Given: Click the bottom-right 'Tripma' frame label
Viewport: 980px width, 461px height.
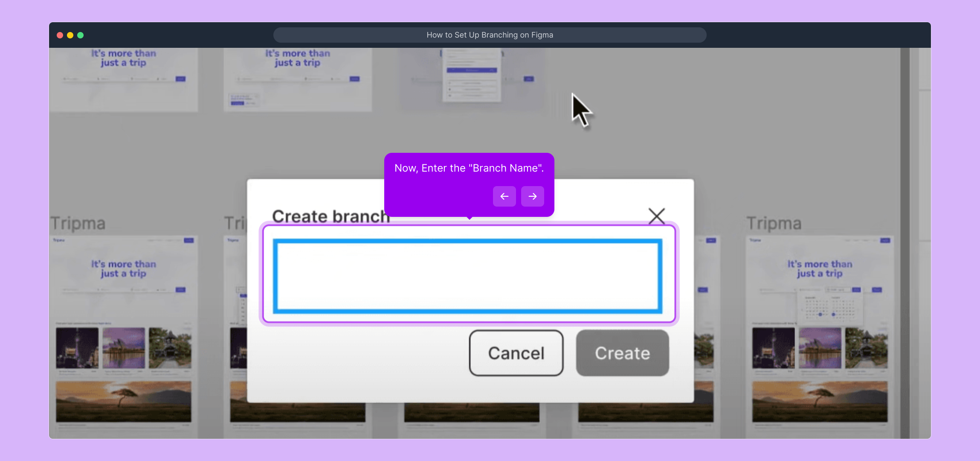Looking at the screenshot, I should [774, 223].
